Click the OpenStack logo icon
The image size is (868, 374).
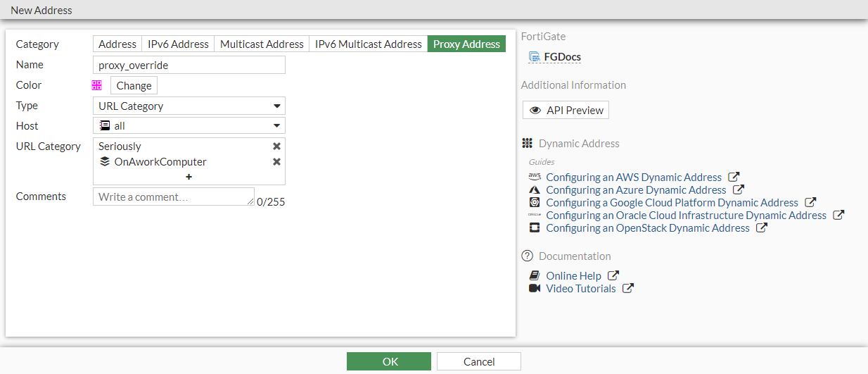pos(535,228)
